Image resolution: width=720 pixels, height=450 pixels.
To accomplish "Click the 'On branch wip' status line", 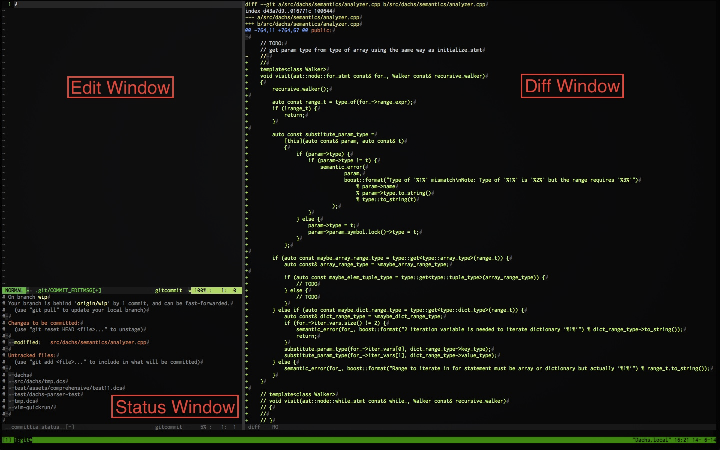I will tap(28, 297).
